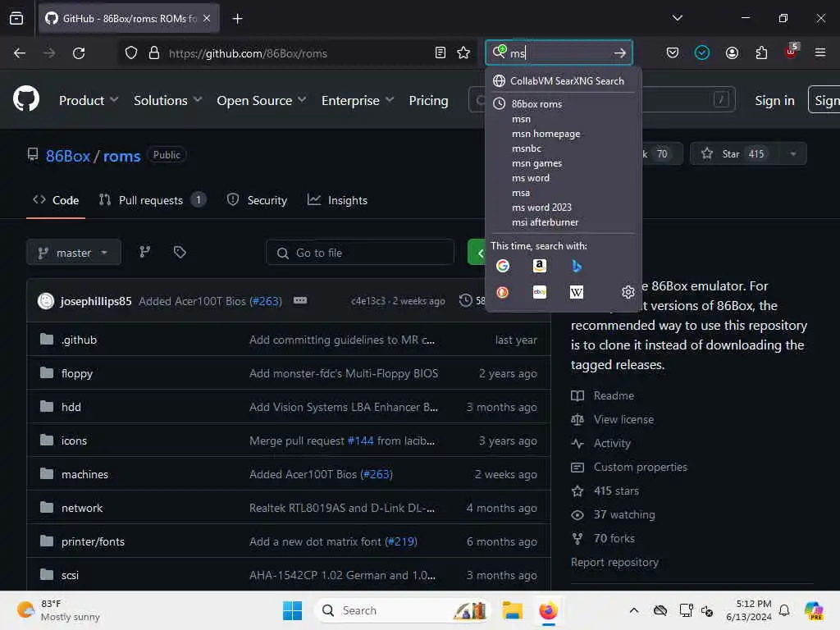Search this time with Bing
840x630 pixels.
[x=577, y=266]
